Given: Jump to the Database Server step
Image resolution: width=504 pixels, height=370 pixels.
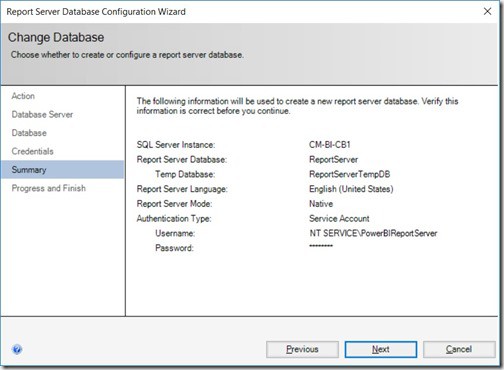Looking at the screenshot, I should click(42, 115).
